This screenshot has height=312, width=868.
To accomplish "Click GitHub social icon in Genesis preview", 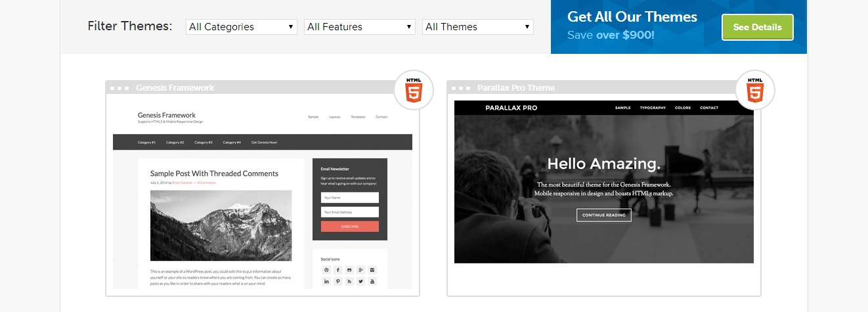I will click(349, 270).
